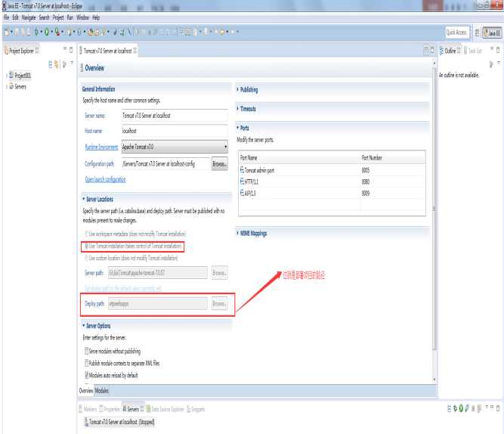504x434 pixels.
Task: Open the Runtime Environment Apache Tomcat dropdown
Action: point(175,147)
